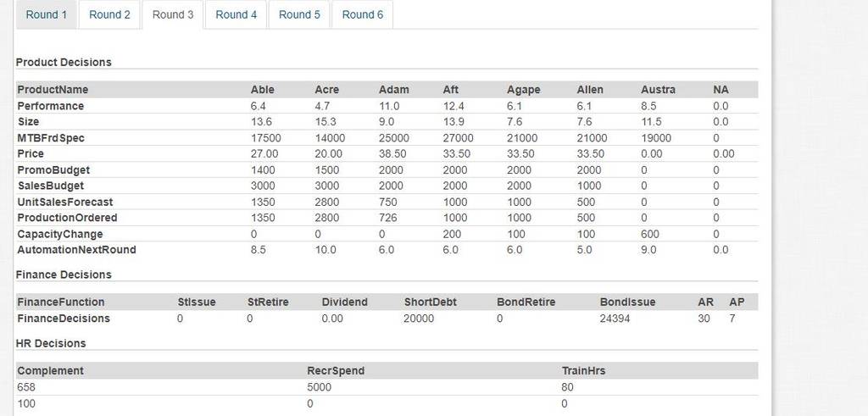Click the Product Decisions section heading
The width and height of the screenshot is (868, 416).
coord(64,62)
